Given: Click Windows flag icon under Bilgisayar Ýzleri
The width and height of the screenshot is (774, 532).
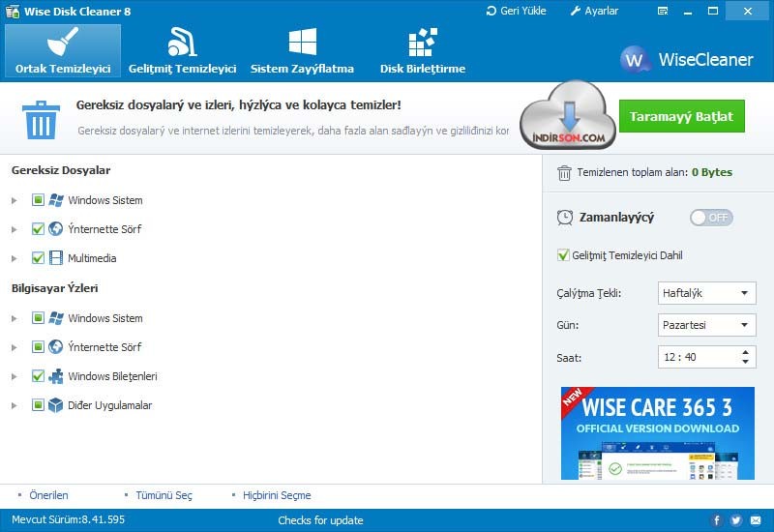Looking at the screenshot, I should click(x=56, y=318).
